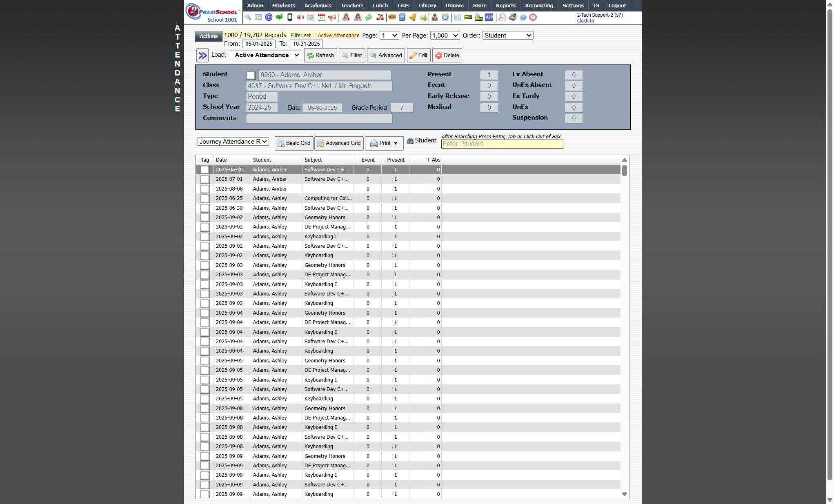The width and height of the screenshot is (834, 504).
Task: Click the PDF document icon
Action: click(502, 17)
